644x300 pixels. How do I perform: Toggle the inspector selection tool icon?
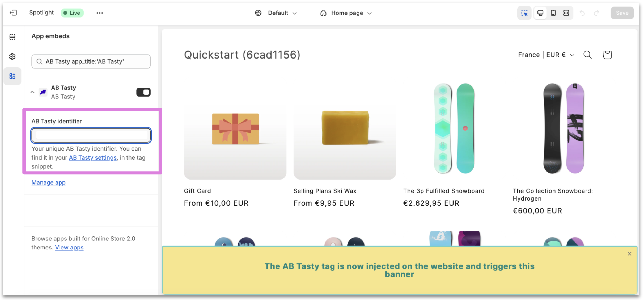[524, 13]
